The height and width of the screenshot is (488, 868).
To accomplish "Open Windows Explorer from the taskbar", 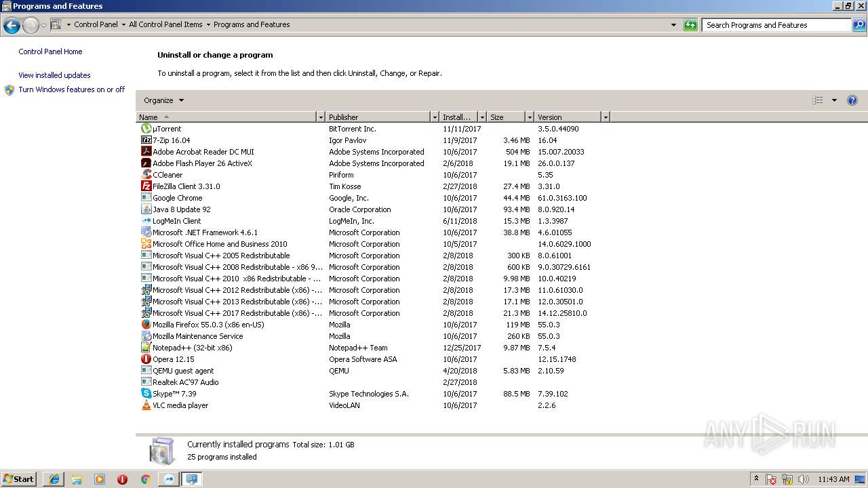I will [77, 479].
